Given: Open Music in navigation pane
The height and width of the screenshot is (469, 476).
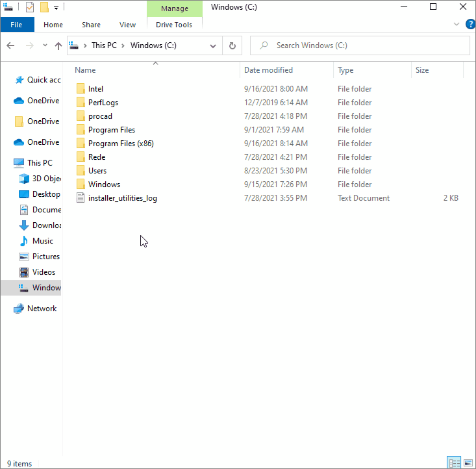Looking at the screenshot, I should tap(36, 241).
